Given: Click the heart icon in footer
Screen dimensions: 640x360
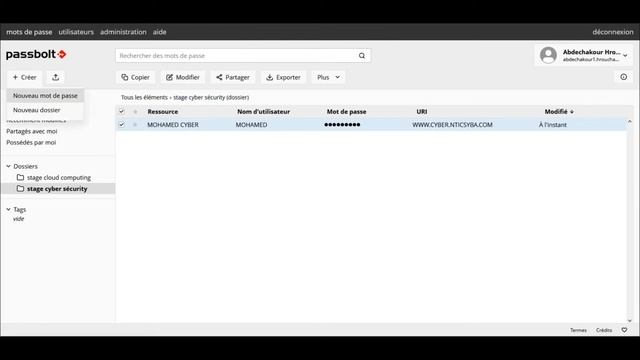Looking at the screenshot, I should click(624, 330).
